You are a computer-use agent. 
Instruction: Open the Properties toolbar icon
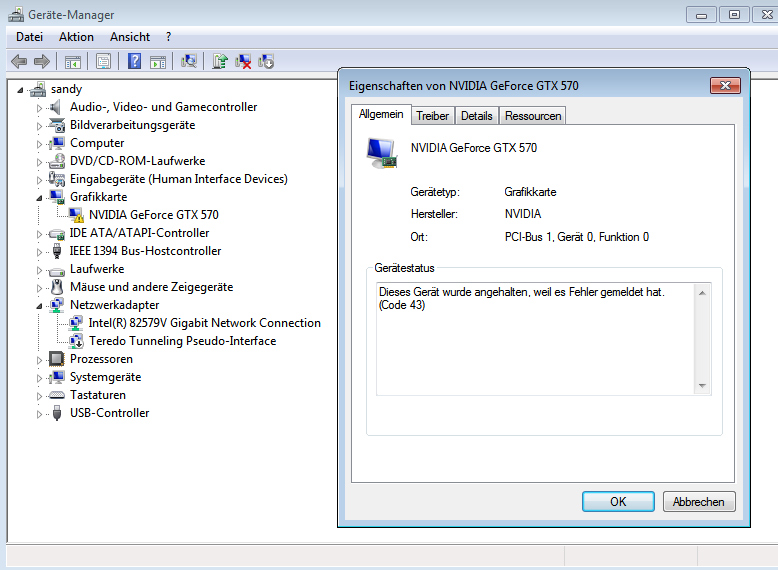pyautogui.click(x=103, y=62)
